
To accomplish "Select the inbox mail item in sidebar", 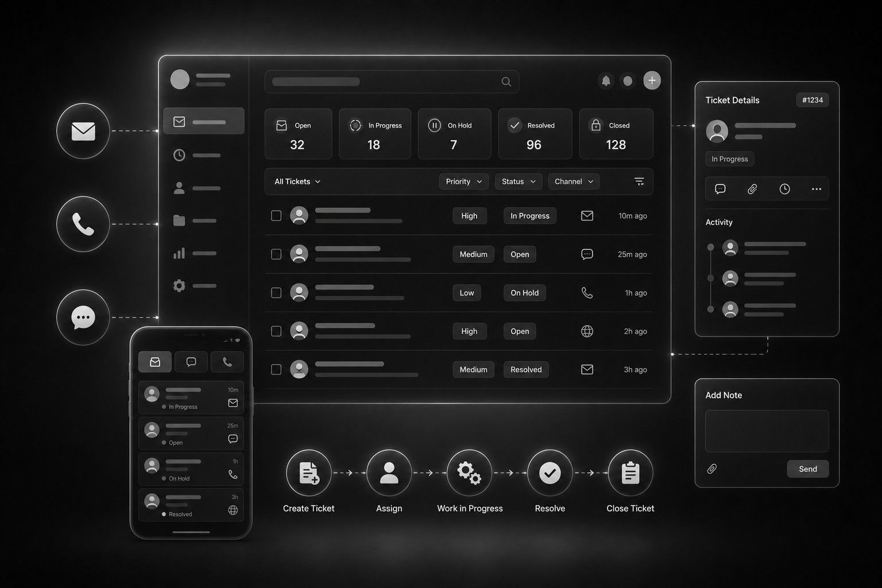I will click(x=204, y=122).
